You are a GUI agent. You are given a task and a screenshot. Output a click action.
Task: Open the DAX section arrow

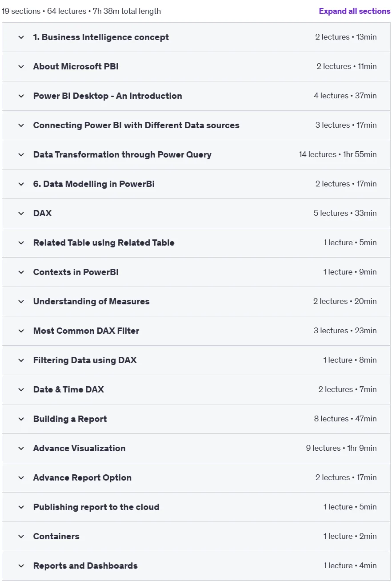coord(21,214)
